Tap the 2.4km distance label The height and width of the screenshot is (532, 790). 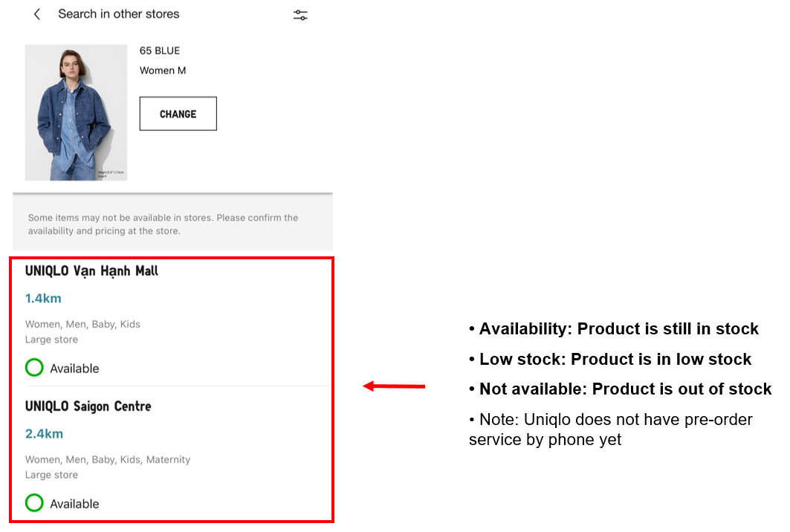coord(44,434)
